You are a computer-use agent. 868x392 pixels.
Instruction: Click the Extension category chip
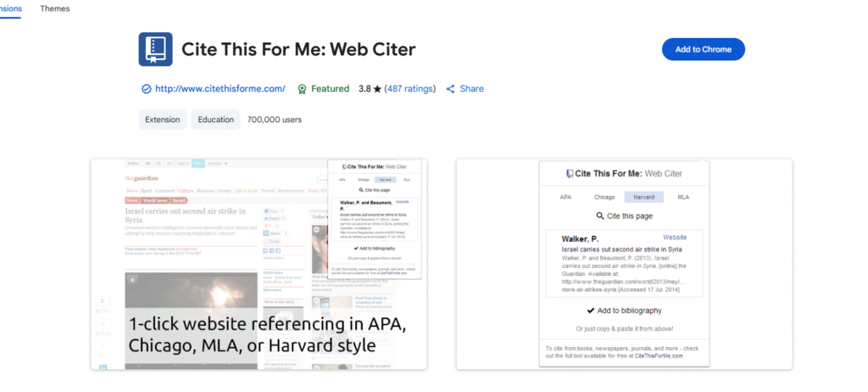click(162, 120)
